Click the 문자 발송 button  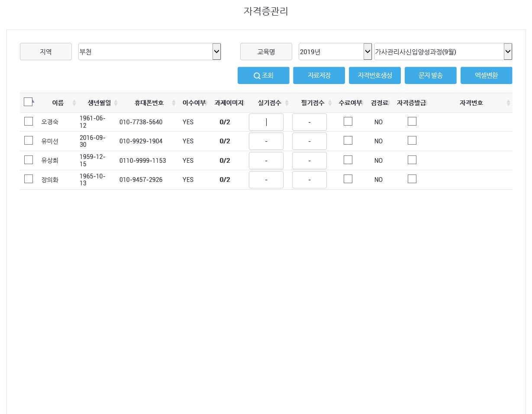(430, 75)
